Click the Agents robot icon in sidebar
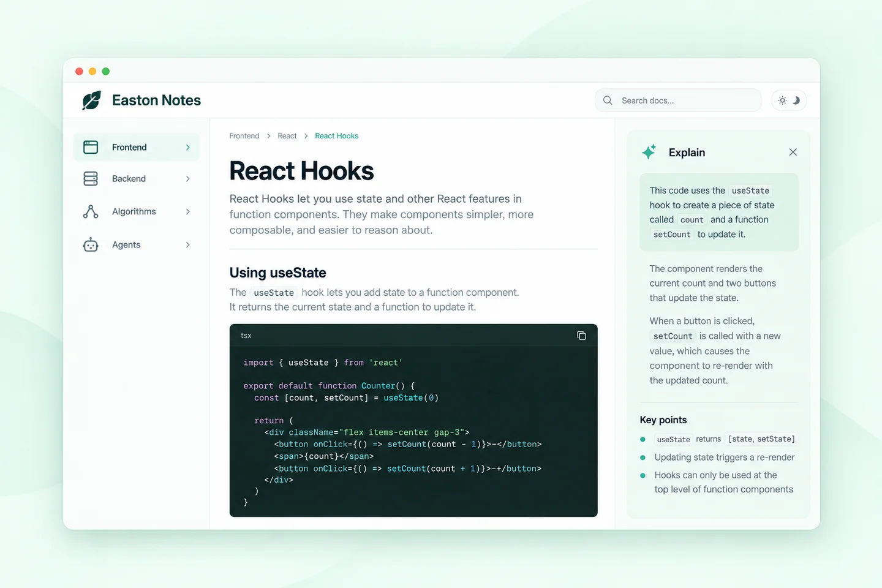The height and width of the screenshot is (588, 882). [91, 244]
